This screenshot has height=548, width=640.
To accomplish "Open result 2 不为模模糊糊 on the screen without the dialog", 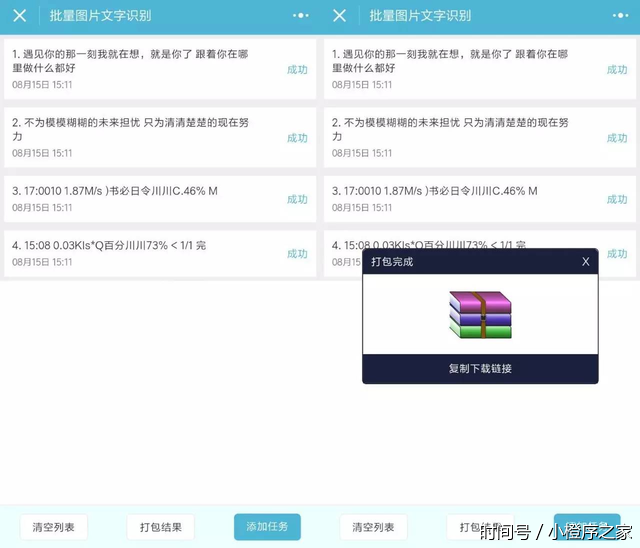I will pyautogui.click(x=160, y=137).
